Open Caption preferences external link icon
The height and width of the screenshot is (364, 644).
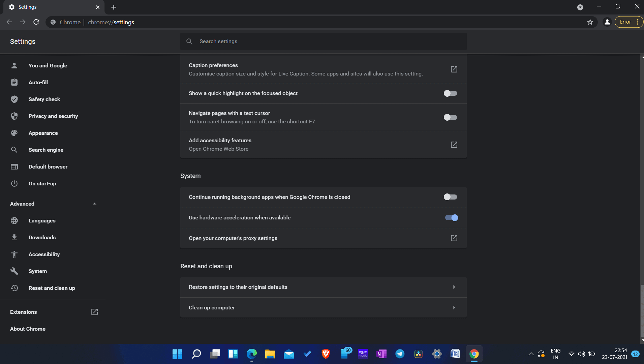point(454,69)
